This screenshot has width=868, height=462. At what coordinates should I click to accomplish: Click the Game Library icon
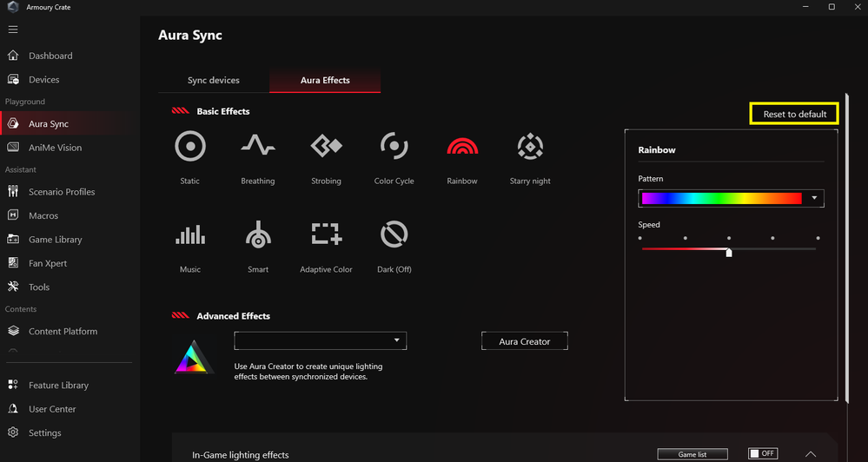point(13,239)
